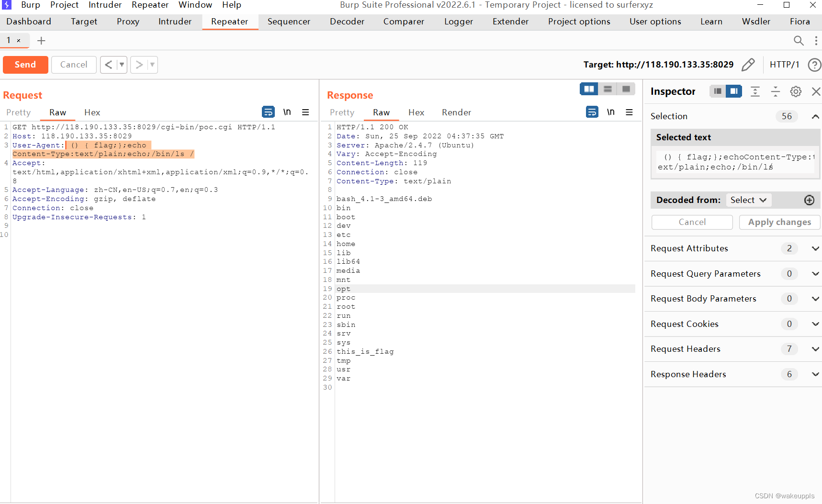Switch to the Dashboard tab
This screenshot has height=504, width=822.
click(x=29, y=22)
